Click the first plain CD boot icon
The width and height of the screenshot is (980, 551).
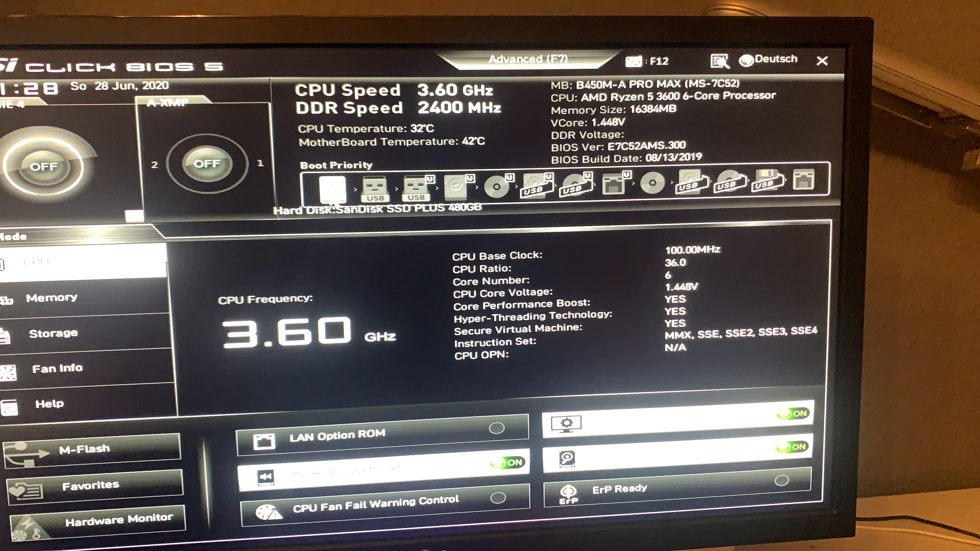pos(496,187)
